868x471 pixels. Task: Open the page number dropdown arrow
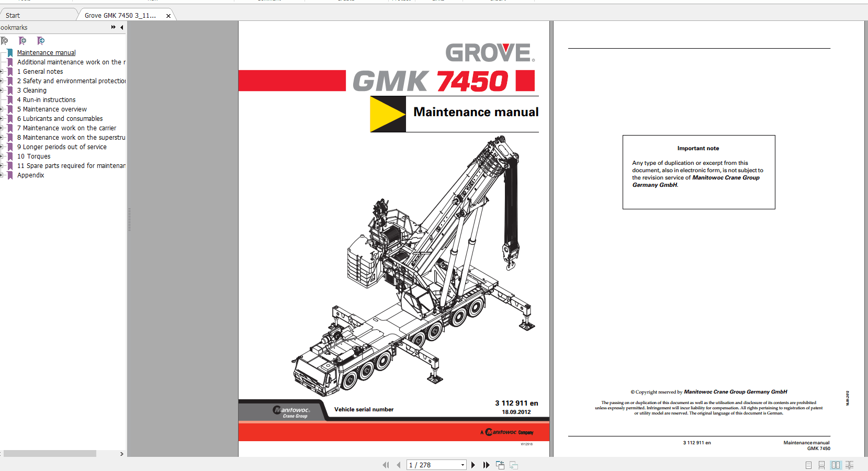[x=462, y=465]
